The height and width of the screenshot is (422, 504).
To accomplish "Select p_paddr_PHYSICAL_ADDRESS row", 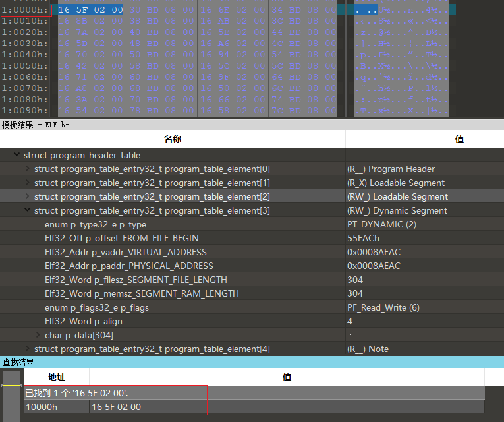I will pos(252,266).
